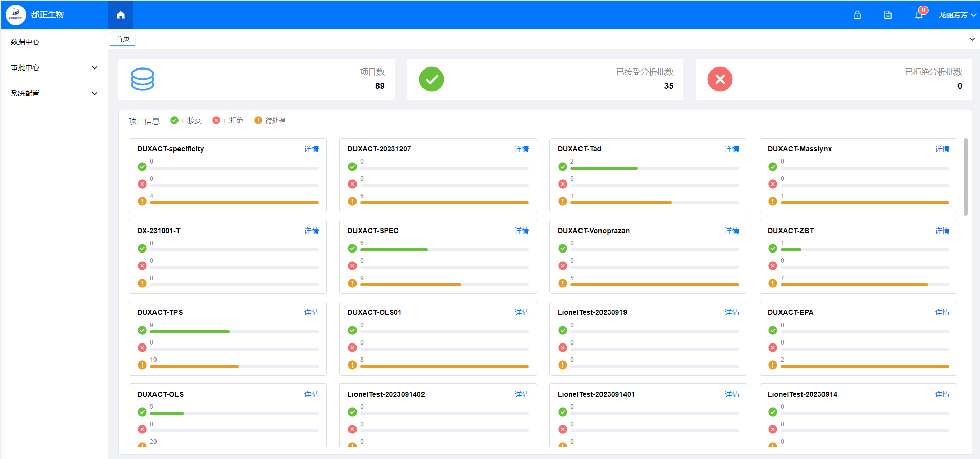
Task: Open 详情 for DUXACT-EPA
Action: [x=942, y=312]
